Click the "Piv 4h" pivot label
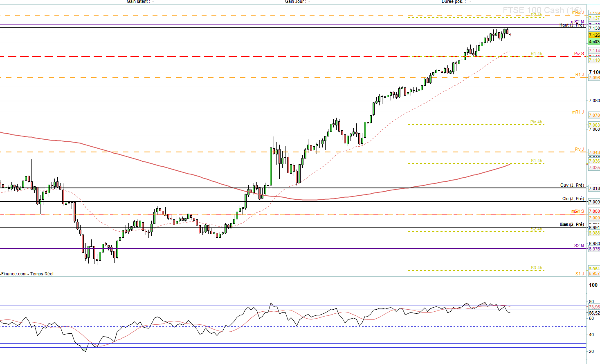The image size is (600, 364). [x=536, y=122]
